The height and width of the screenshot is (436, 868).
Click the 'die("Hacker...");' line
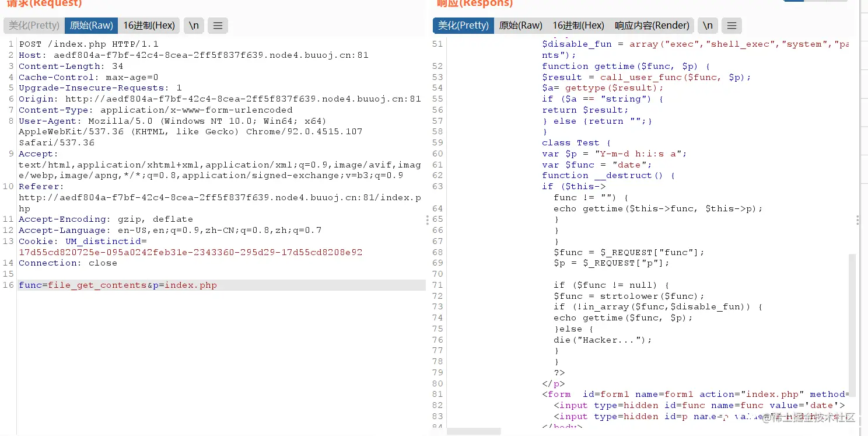click(x=603, y=340)
